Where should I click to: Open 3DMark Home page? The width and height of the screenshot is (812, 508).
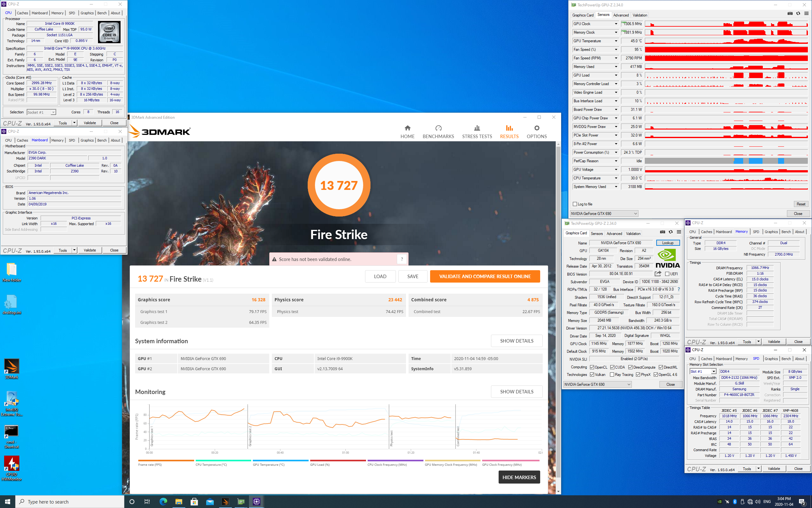(x=407, y=132)
